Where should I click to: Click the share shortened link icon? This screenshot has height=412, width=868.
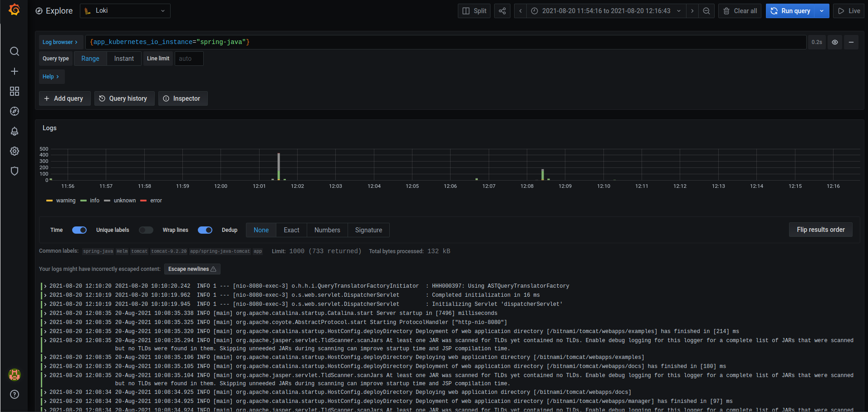(502, 11)
